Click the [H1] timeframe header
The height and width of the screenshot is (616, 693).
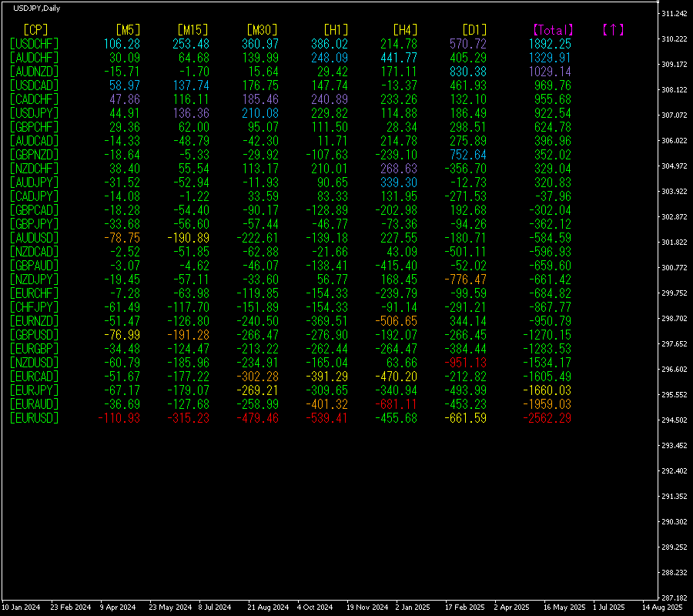click(x=336, y=30)
